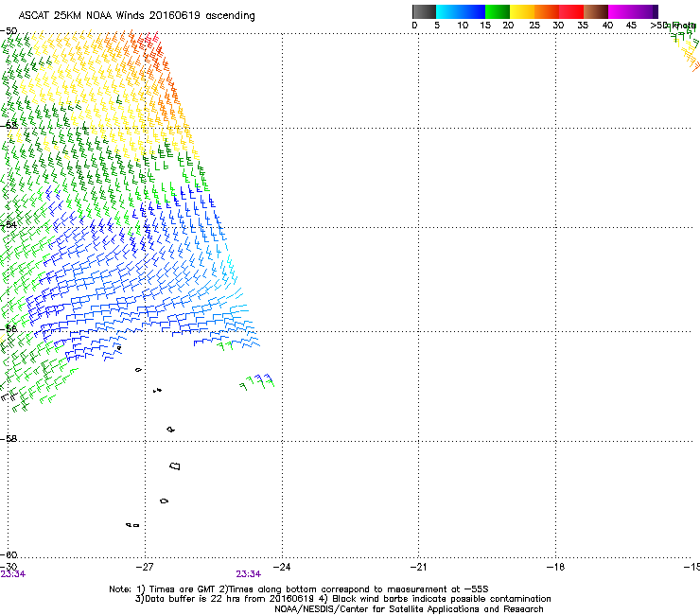Click the paired island outlines nearest latitude -60

tap(132, 525)
